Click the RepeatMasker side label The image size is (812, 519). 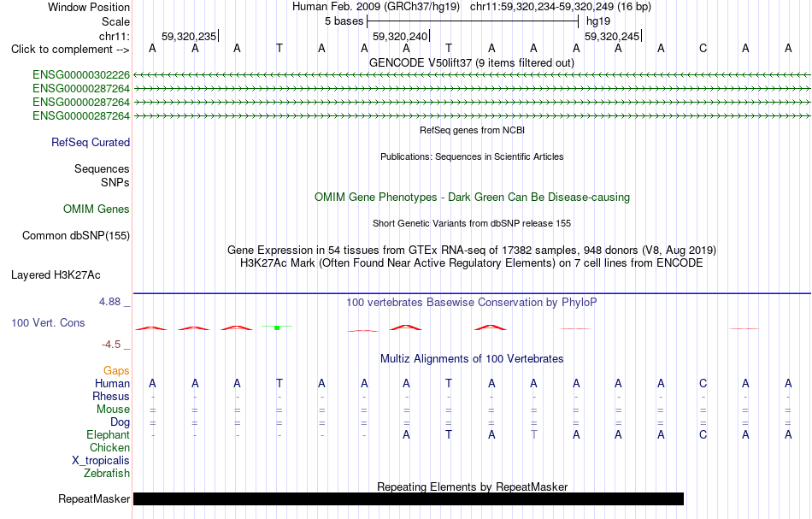point(94,498)
